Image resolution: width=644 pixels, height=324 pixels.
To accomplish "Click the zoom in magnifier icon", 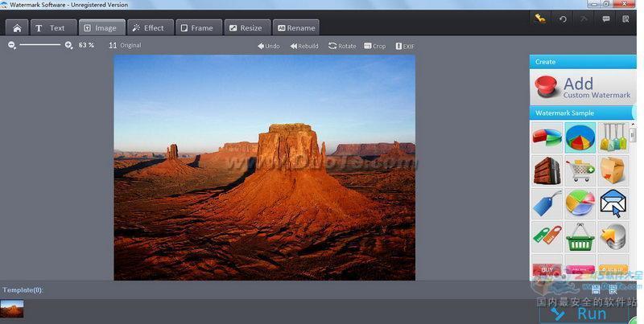I will (68, 46).
